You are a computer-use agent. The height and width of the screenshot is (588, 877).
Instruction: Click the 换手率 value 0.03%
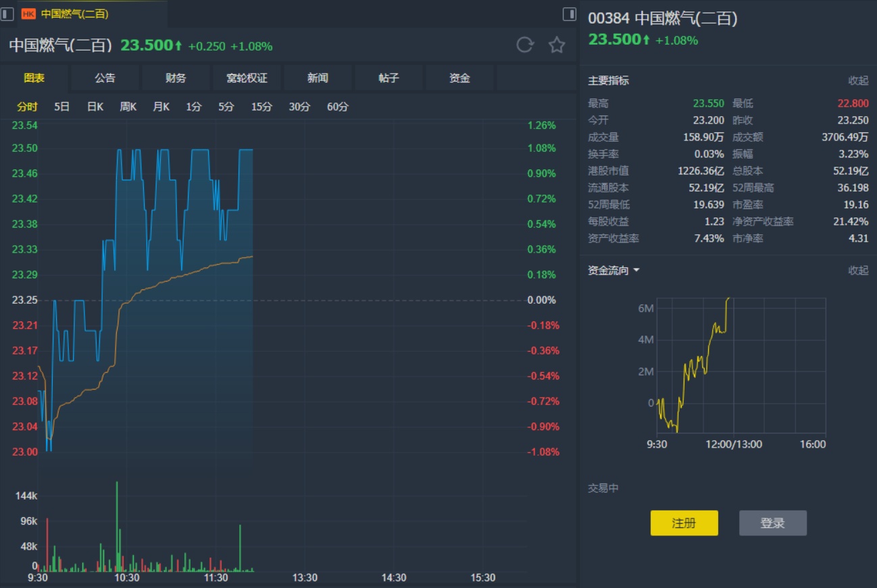(709, 155)
